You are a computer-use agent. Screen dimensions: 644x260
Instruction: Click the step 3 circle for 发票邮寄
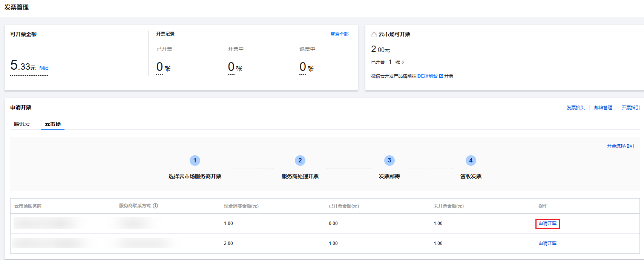click(x=389, y=161)
